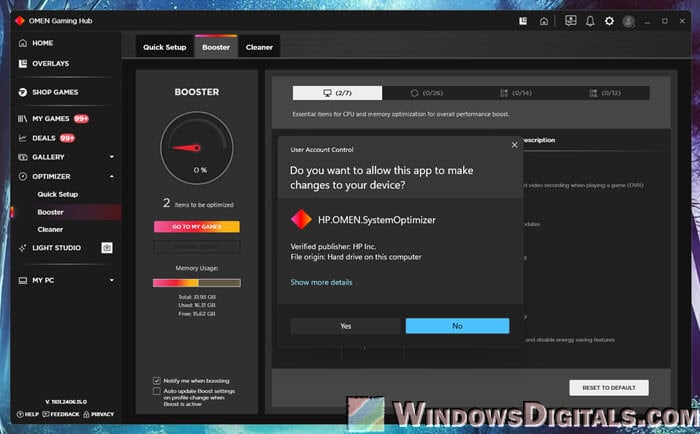Click the MY PC laptop icon
Screen dimensions: 700x434
coord(23,280)
